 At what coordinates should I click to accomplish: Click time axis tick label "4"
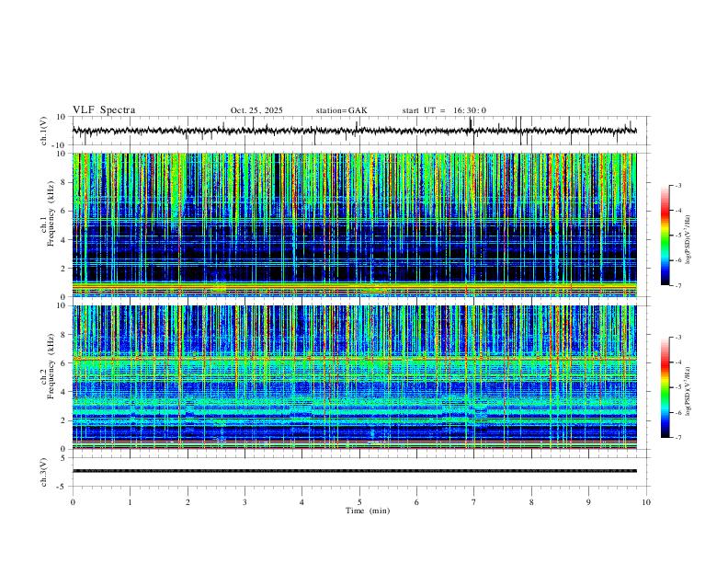click(x=301, y=502)
